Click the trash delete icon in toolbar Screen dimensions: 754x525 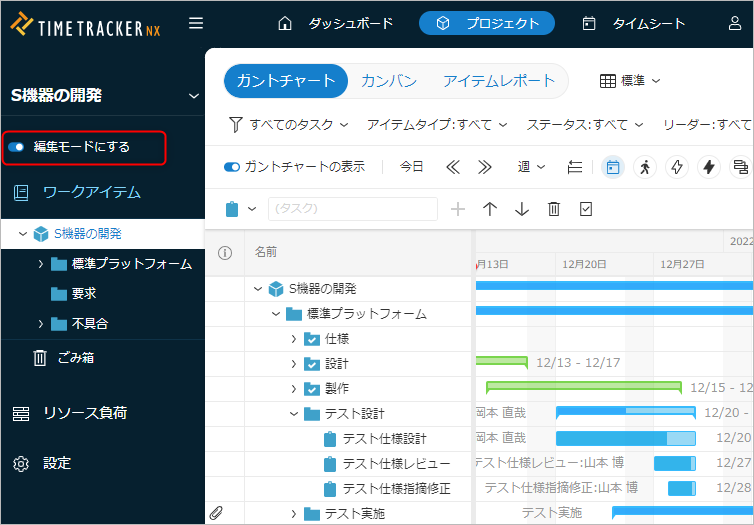pos(554,209)
